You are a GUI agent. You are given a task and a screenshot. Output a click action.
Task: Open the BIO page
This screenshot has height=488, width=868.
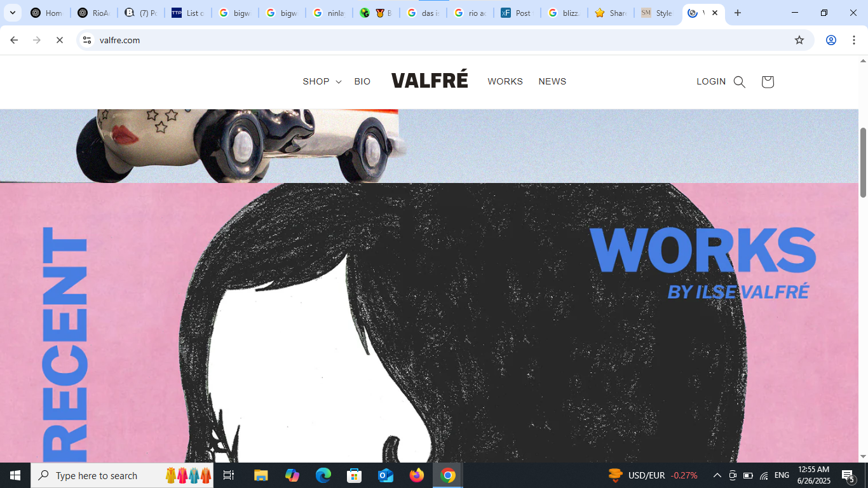pyautogui.click(x=362, y=81)
